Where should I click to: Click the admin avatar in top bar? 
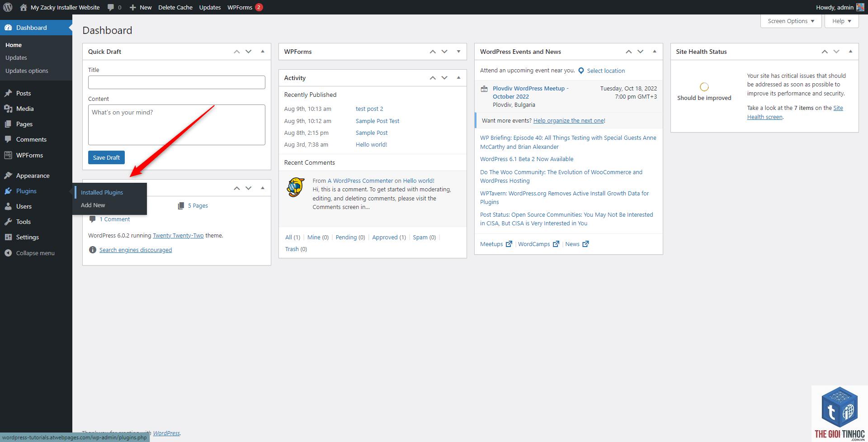click(x=860, y=7)
